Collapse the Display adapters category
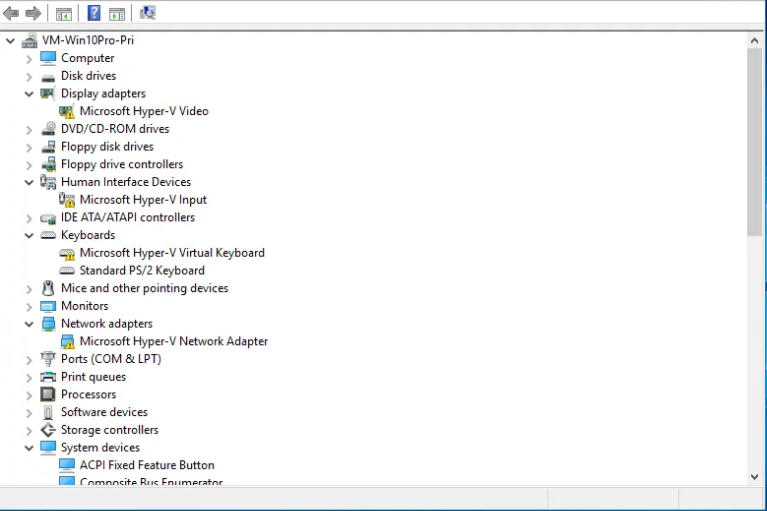This screenshot has width=767, height=511. [x=29, y=94]
